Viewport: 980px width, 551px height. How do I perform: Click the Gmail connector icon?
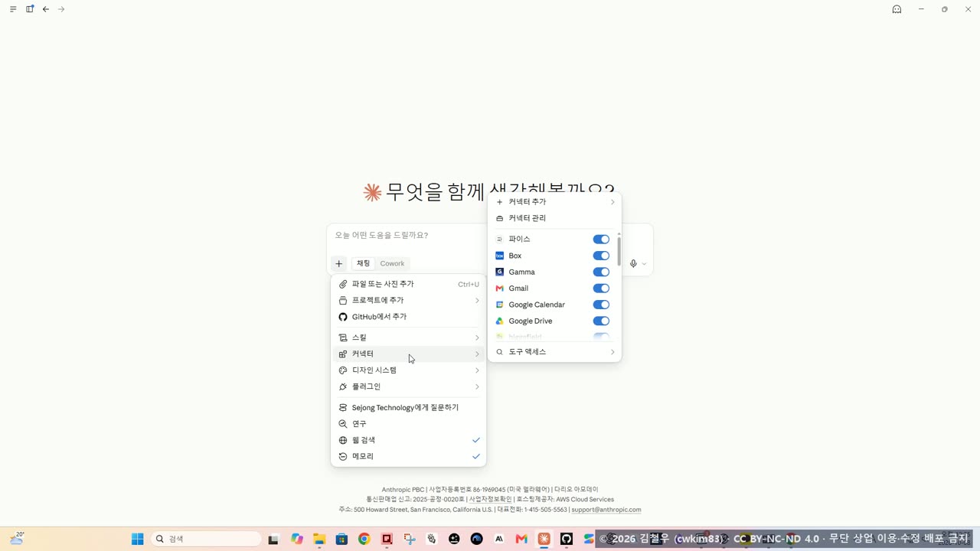point(499,289)
